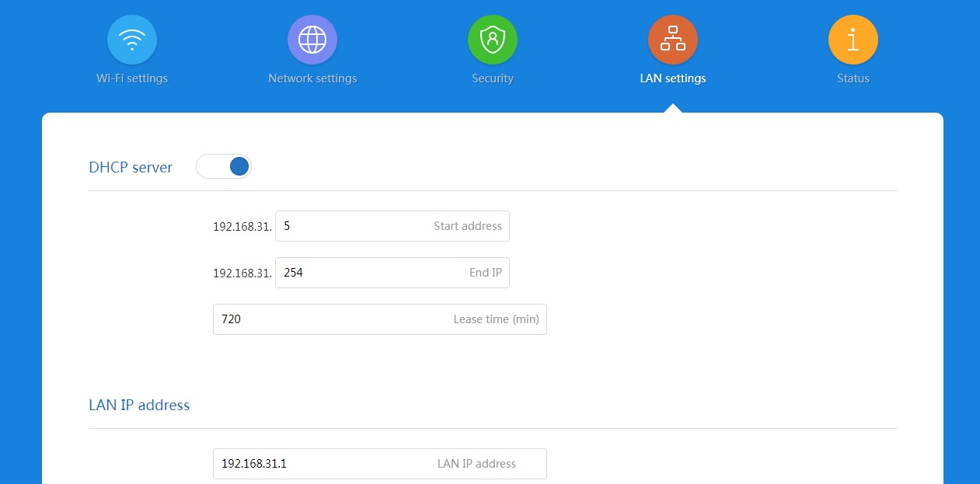The height and width of the screenshot is (484, 980).
Task: Click the End IP placeholder label
Action: [x=486, y=273]
